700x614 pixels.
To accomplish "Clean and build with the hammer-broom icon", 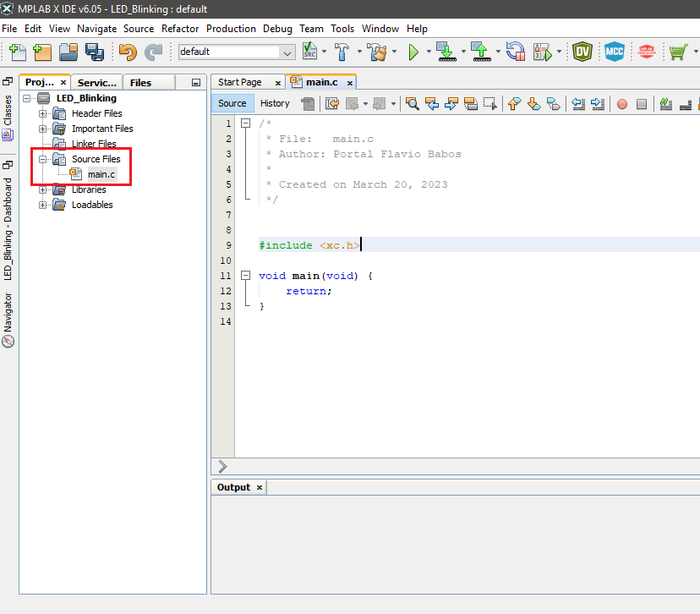I will pyautogui.click(x=377, y=52).
